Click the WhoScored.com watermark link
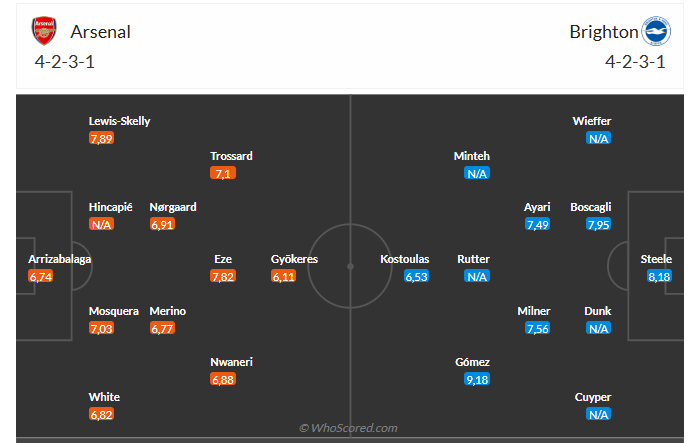This screenshot has width=689, height=443. 349,428
